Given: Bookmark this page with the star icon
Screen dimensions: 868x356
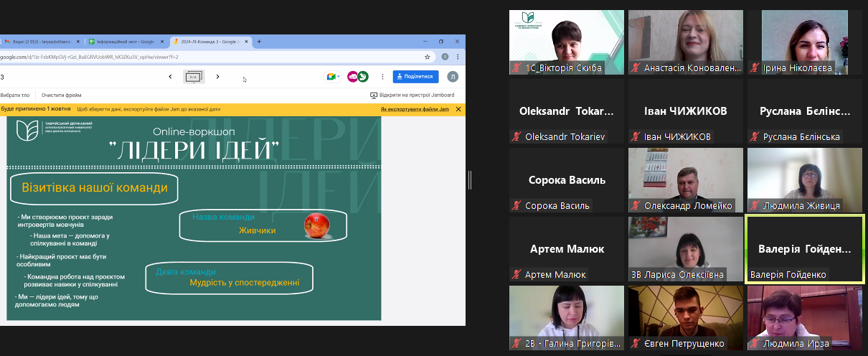Looking at the screenshot, I should pos(428,57).
